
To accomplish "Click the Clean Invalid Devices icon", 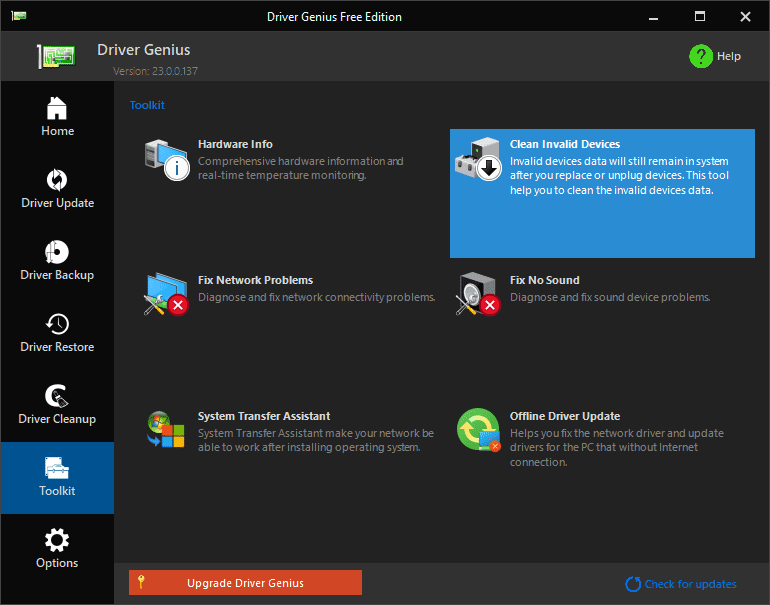I will click(478, 159).
